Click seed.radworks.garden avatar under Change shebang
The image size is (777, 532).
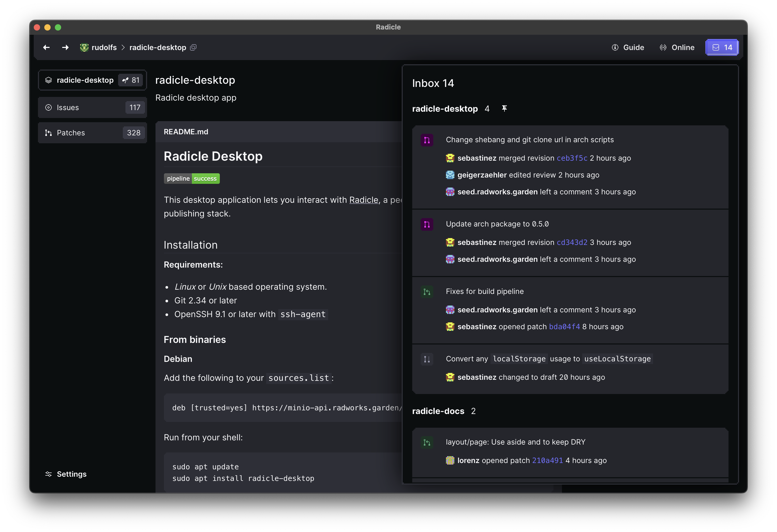(x=450, y=192)
